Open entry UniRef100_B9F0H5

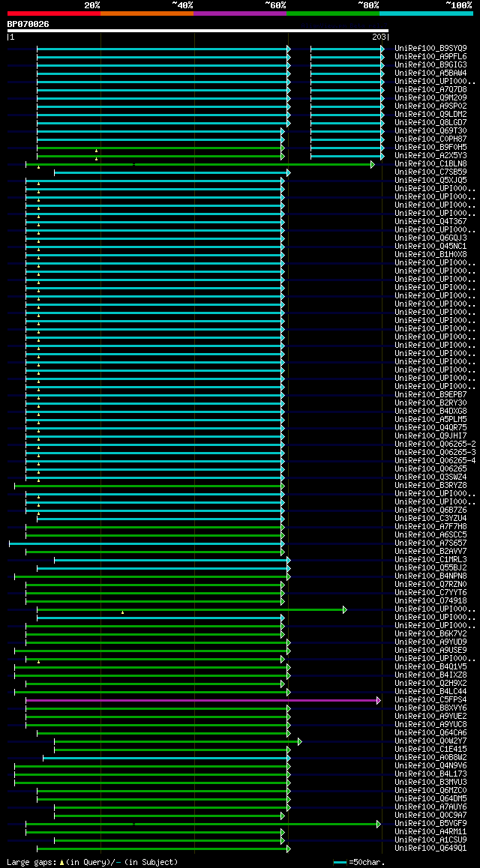tap(430, 147)
